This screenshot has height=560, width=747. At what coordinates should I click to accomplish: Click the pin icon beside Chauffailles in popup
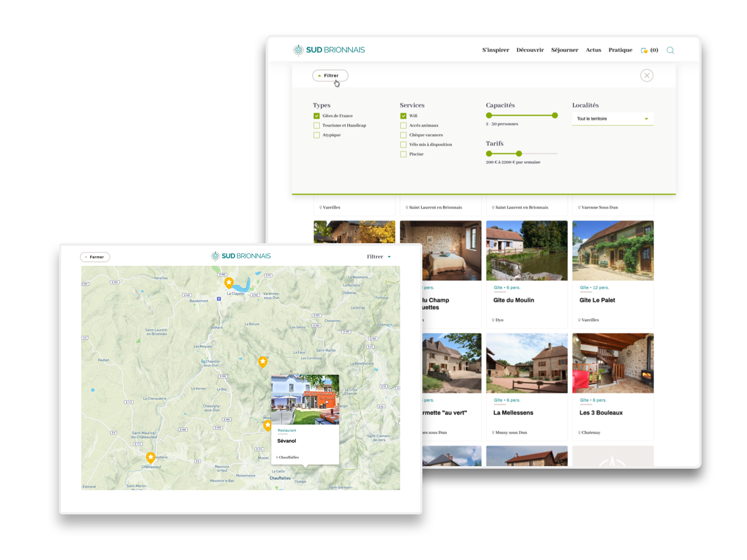click(x=277, y=457)
